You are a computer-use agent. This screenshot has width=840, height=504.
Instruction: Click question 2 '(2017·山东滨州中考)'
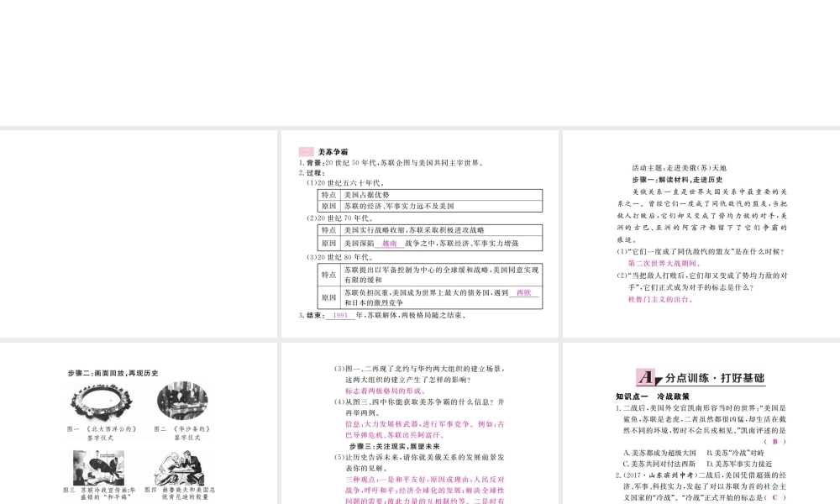(x=701, y=486)
